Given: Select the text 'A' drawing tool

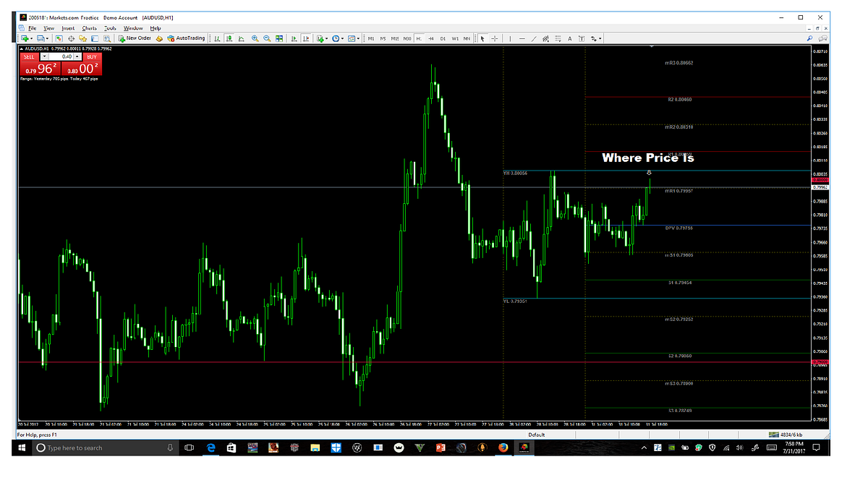Looking at the screenshot, I should pyautogui.click(x=569, y=38).
